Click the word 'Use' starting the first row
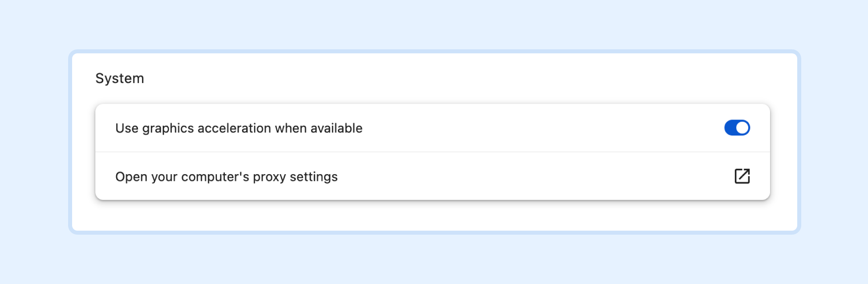This screenshot has width=868, height=284. tap(127, 128)
